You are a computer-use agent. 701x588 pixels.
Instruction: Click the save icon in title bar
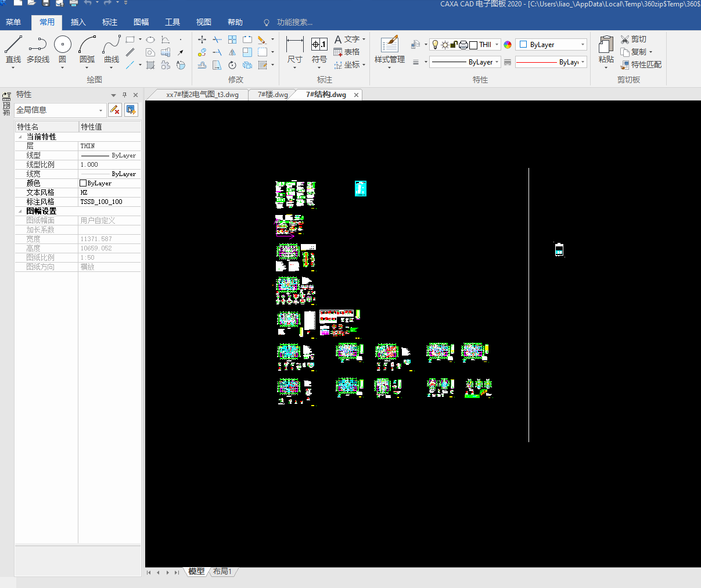46,3
